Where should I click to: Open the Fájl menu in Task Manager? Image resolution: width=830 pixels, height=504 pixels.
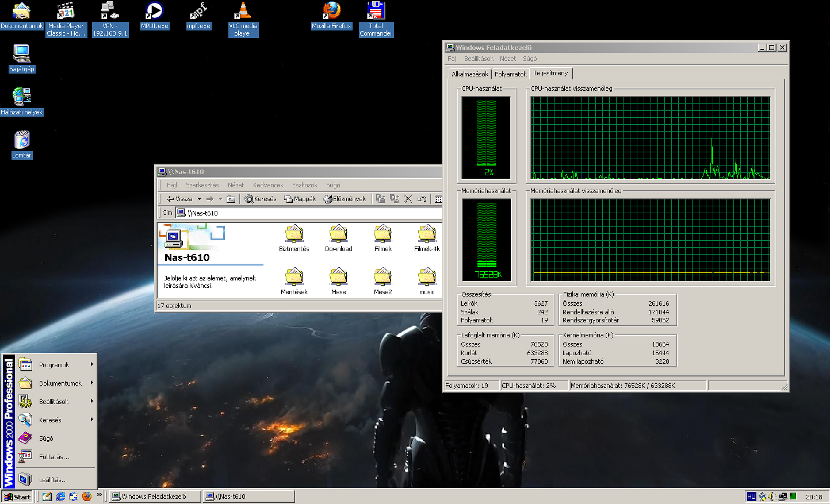pyautogui.click(x=453, y=59)
